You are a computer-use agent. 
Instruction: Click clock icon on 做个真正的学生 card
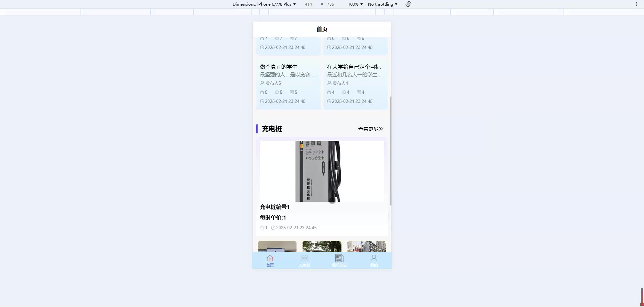click(x=262, y=101)
